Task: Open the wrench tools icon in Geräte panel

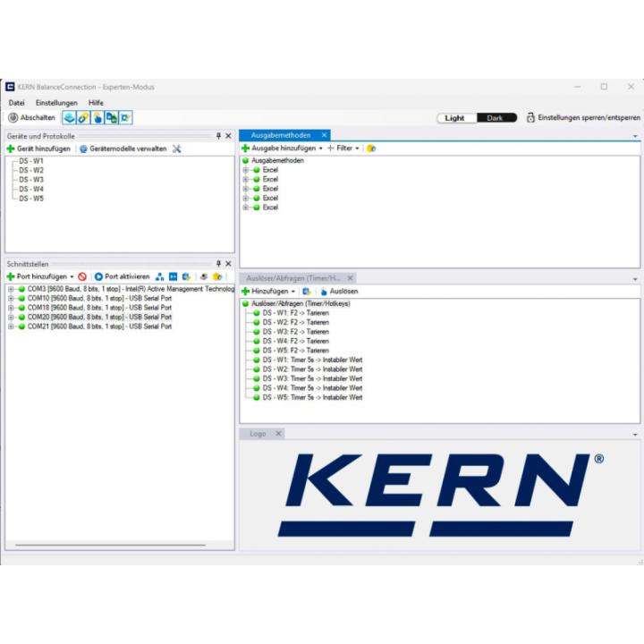Action: [176, 148]
